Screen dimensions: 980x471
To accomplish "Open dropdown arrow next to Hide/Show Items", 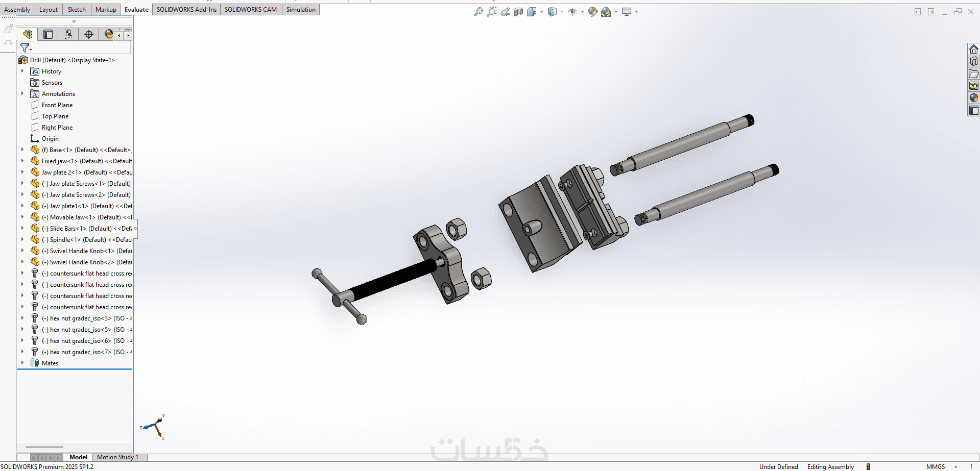I will coord(582,12).
